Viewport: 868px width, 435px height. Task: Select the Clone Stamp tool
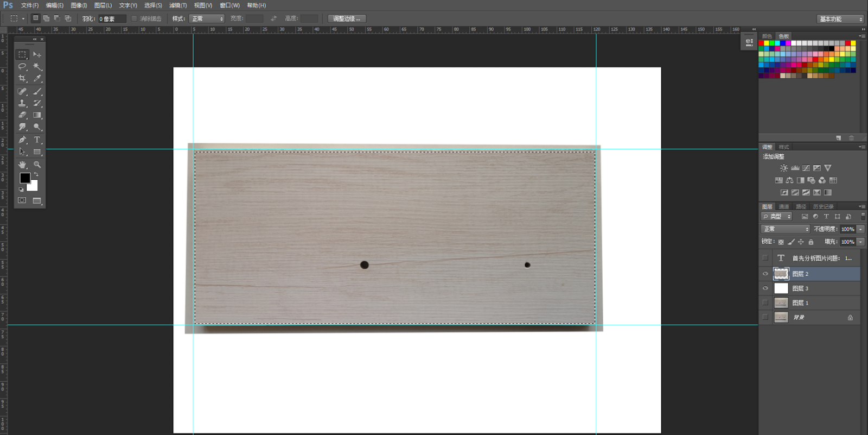(x=22, y=103)
